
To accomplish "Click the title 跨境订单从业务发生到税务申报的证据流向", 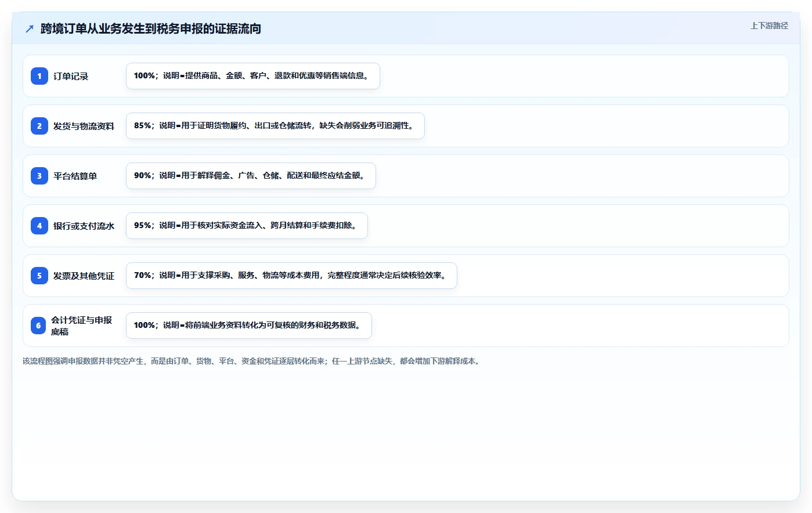I will coord(151,28).
